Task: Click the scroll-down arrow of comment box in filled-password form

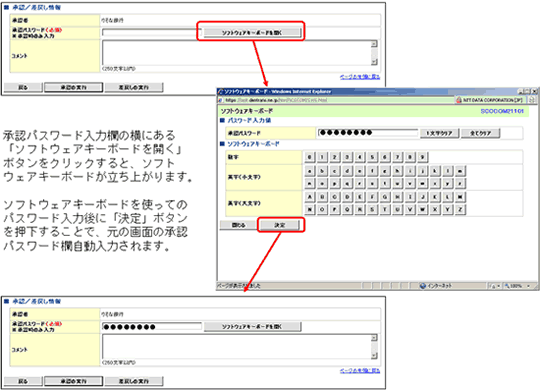Action: [374, 356]
